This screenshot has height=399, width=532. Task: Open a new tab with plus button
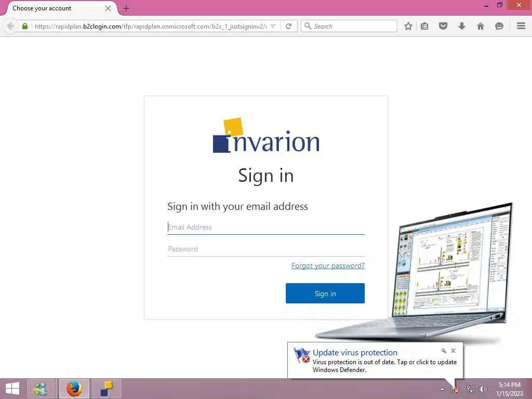tap(126, 8)
